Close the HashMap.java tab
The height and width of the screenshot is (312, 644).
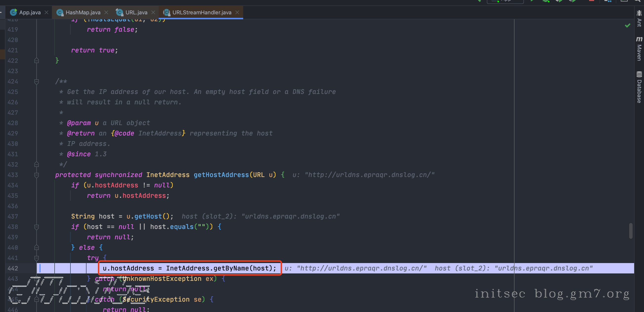pyautogui.click(x=106, y=12)
